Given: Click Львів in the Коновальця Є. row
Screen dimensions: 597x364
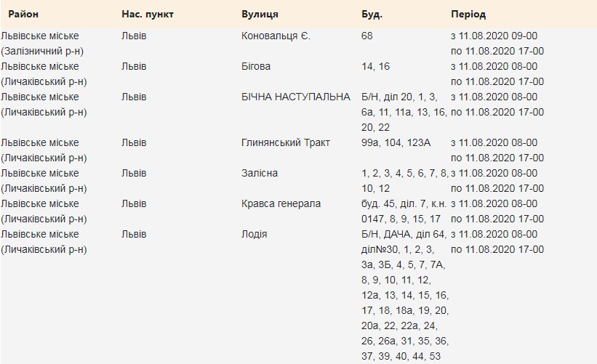Looking at the screenshot, I should click(x=134, y=36).
